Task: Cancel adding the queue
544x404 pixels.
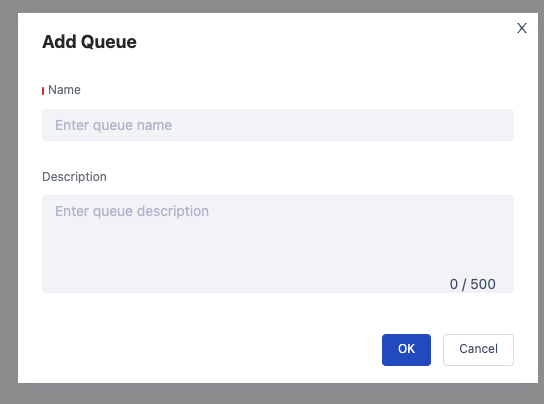Action: coord(478,350)
